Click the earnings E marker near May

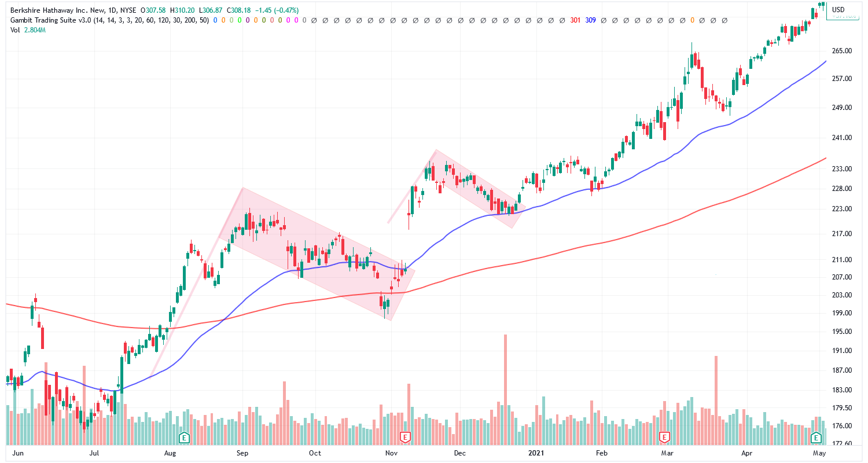pos(816,437)
